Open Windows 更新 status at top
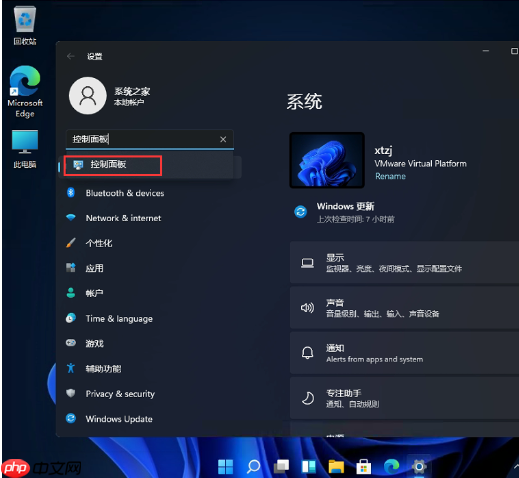 [x=345, y=212]
